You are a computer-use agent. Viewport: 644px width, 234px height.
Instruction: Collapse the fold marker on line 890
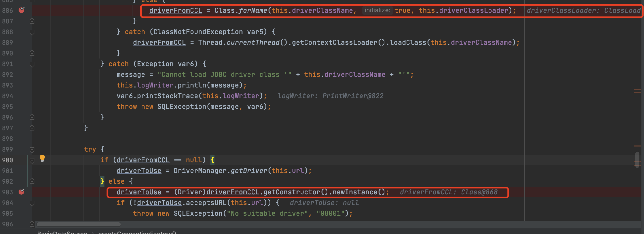coord(32,53)
